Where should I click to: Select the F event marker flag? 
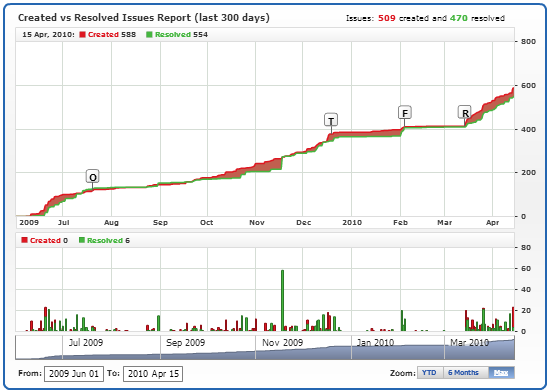[x=405, y=113]
